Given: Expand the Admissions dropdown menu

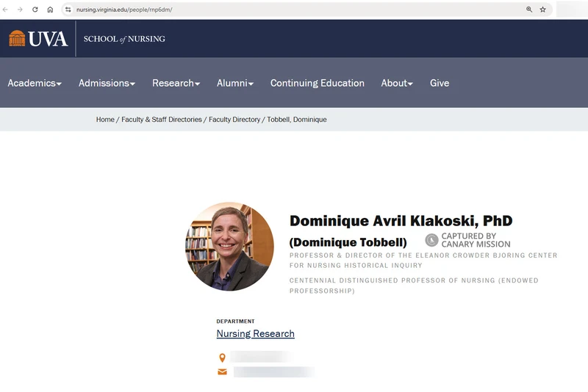Looking at the screenshot, I should (107, 83).
